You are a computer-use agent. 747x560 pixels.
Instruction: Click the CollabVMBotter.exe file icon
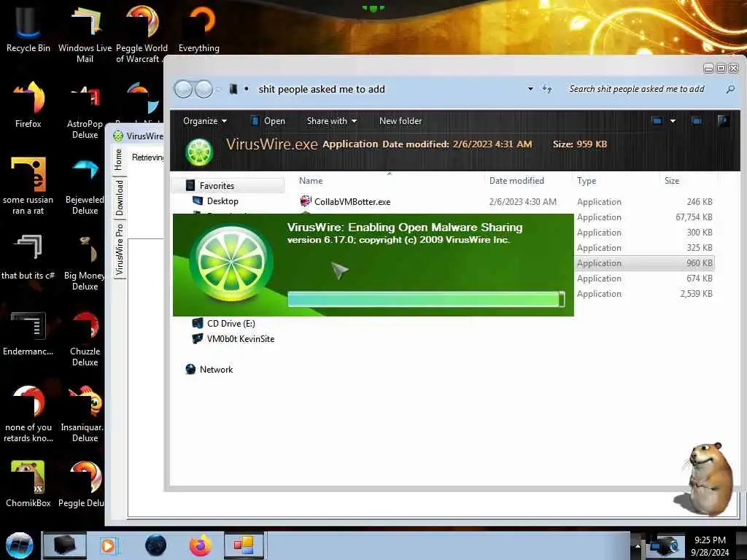(305, 201)
